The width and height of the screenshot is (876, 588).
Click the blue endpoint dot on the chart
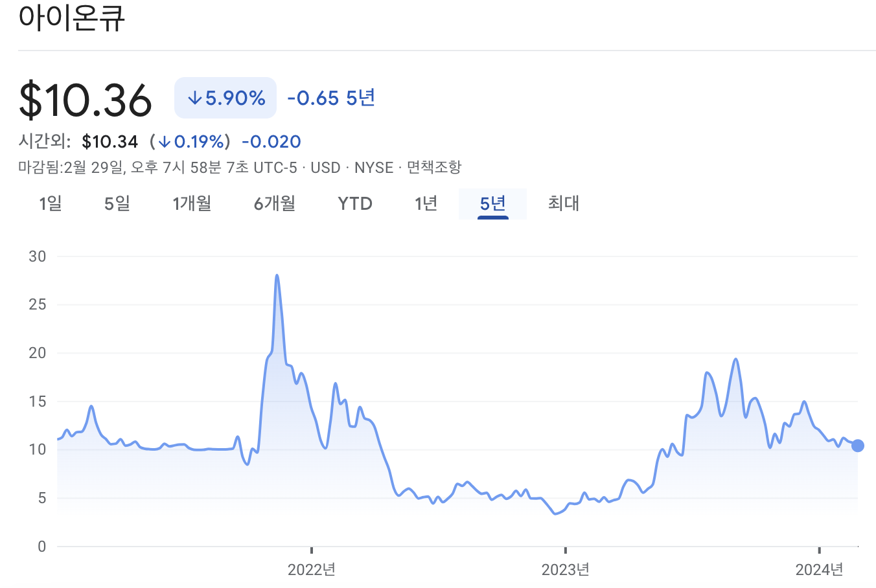tap(858, 445)
